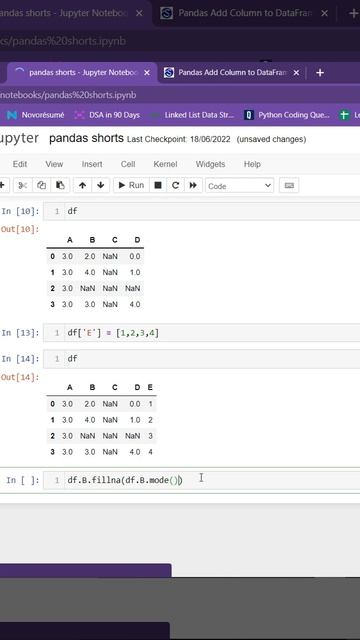Switch to the sharp Pandas Add Column to DataFram tab
The image size is (360, 640).
pos(233,73)
